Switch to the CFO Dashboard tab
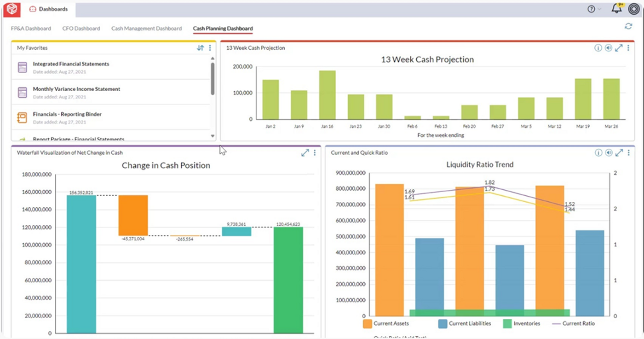This screenshot has height=339, width=644. [80, 28]
